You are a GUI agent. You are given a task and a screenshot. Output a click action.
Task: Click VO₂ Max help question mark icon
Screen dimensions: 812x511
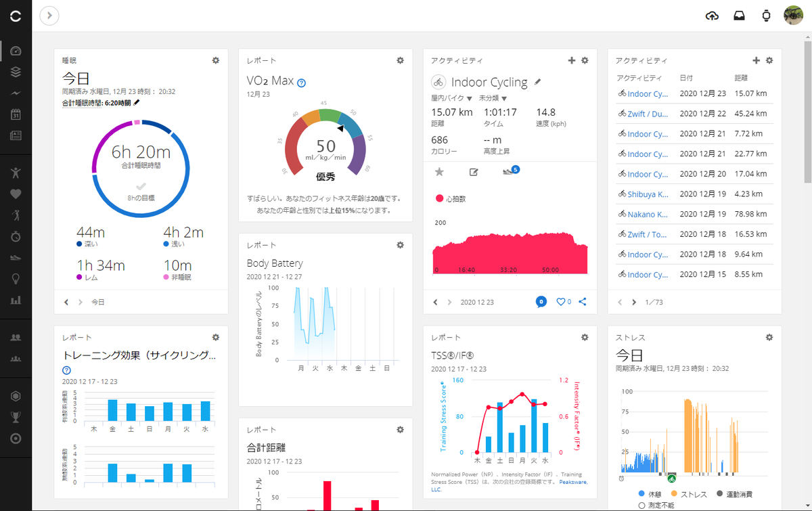(x=301, y=83)
